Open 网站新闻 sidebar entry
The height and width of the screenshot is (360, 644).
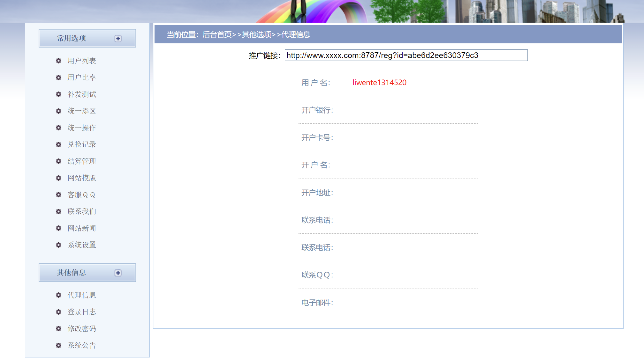(82, 228)
